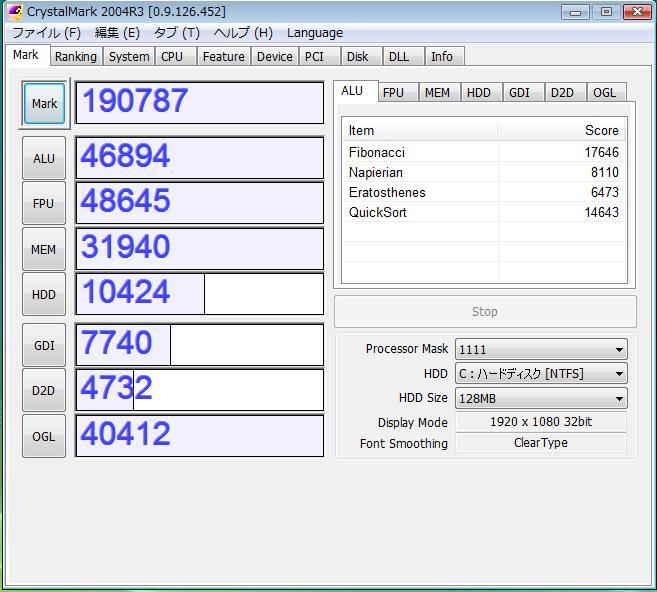Start the FPU benchmark button

44,203
